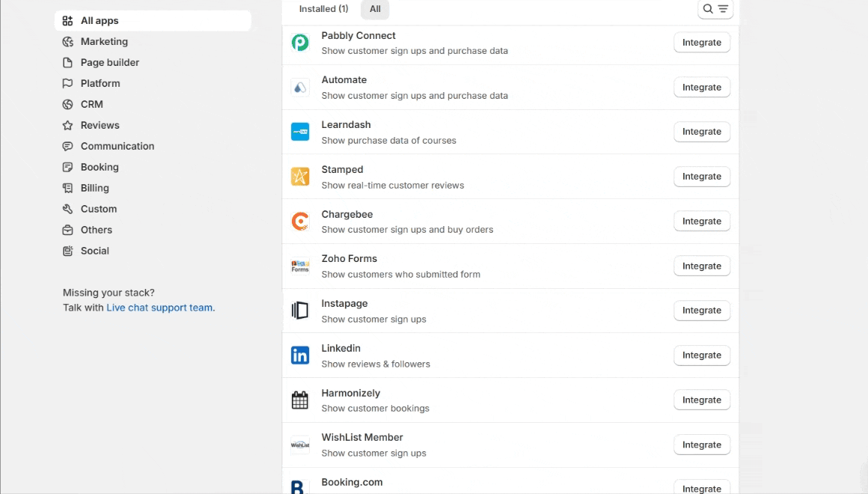Click the WishList Member logo

pyautogui.click(x=300, y=445)
